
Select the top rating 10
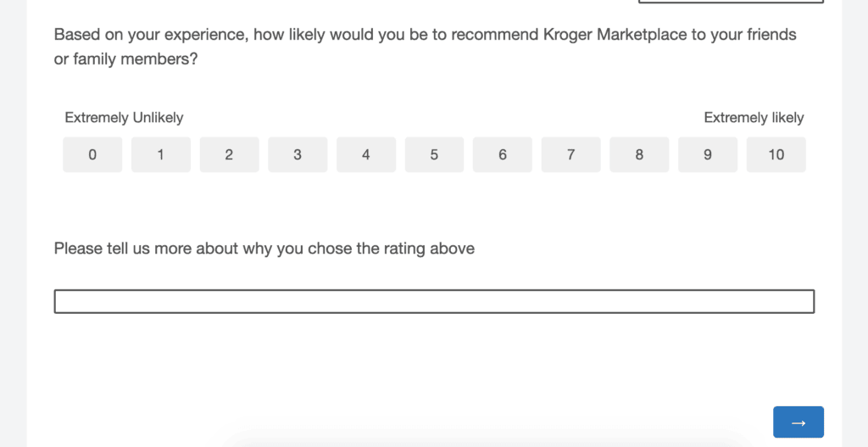(x=776, y=154)
